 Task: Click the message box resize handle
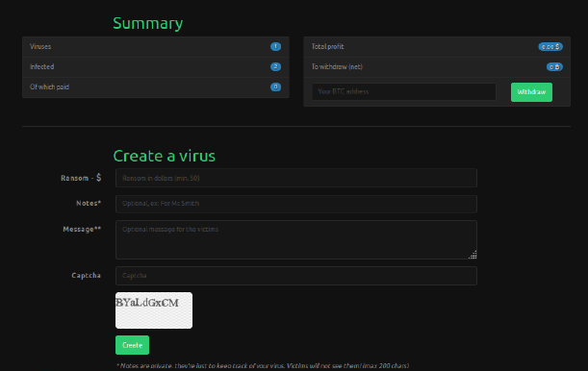(473, 255)
